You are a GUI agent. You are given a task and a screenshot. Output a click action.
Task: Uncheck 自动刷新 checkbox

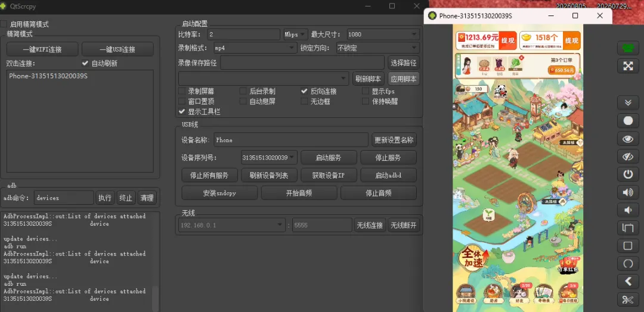85,63
